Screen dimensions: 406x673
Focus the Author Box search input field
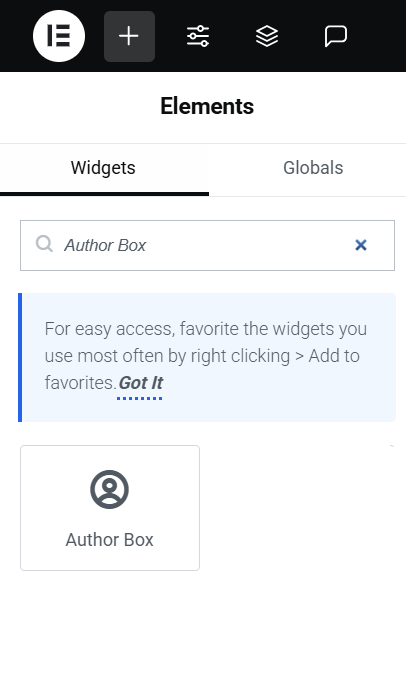click(x=207, y=246)
